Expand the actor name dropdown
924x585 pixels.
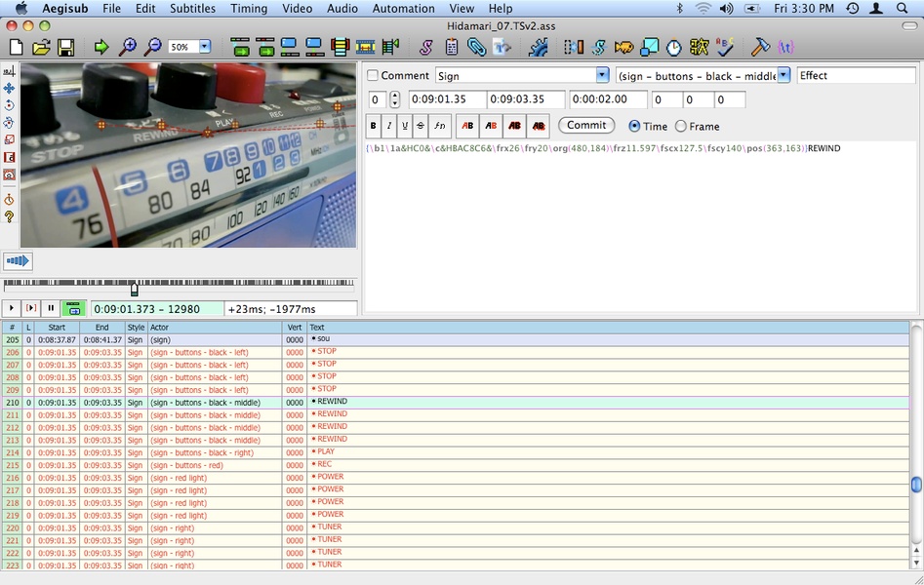[783, 75]
